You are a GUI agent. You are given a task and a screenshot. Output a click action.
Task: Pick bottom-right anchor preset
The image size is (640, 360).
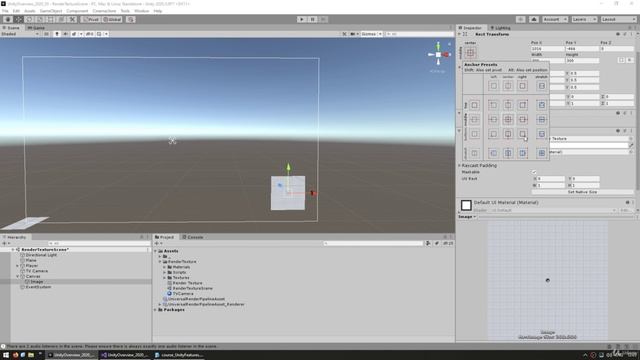tap(522, 134)
